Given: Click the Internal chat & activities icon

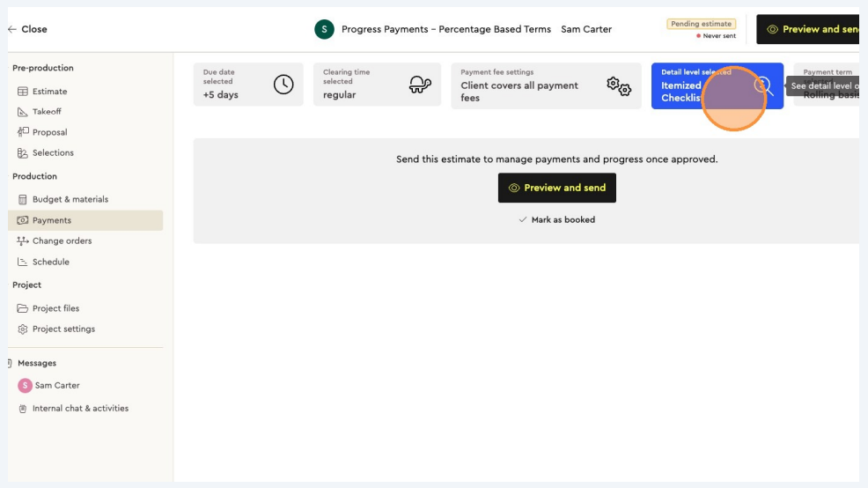Looking at the screenshot, I should [x=23, y=409].
